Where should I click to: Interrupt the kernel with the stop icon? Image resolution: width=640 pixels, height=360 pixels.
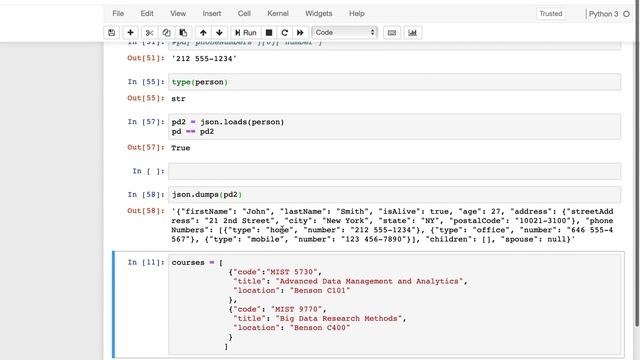pyautogui.click(x=269, y=33)
